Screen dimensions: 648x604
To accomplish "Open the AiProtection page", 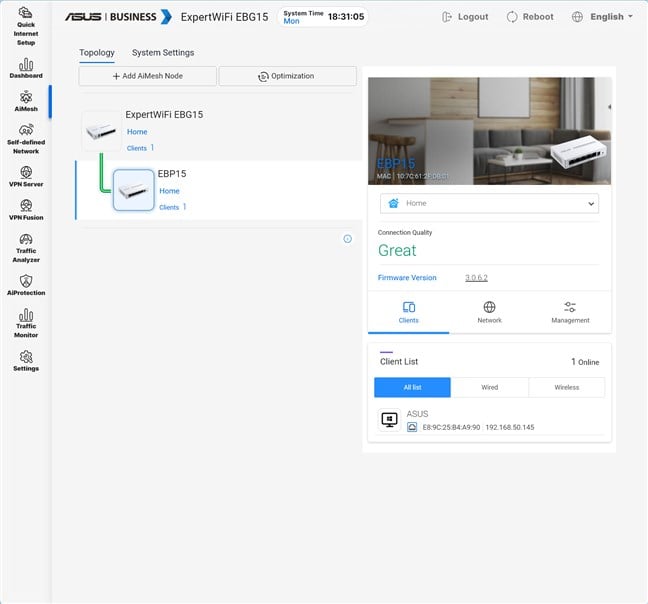I will coord(26,285).
